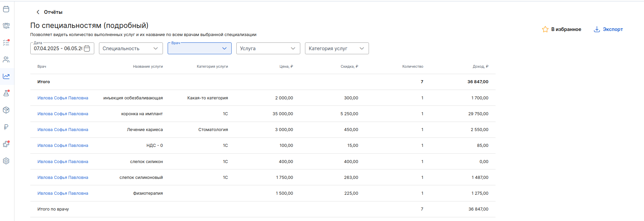Image resolution: width=644 pixels, height=221 pixels.
Task: Click the income 0,00 cell
Action: coord(484,162)
